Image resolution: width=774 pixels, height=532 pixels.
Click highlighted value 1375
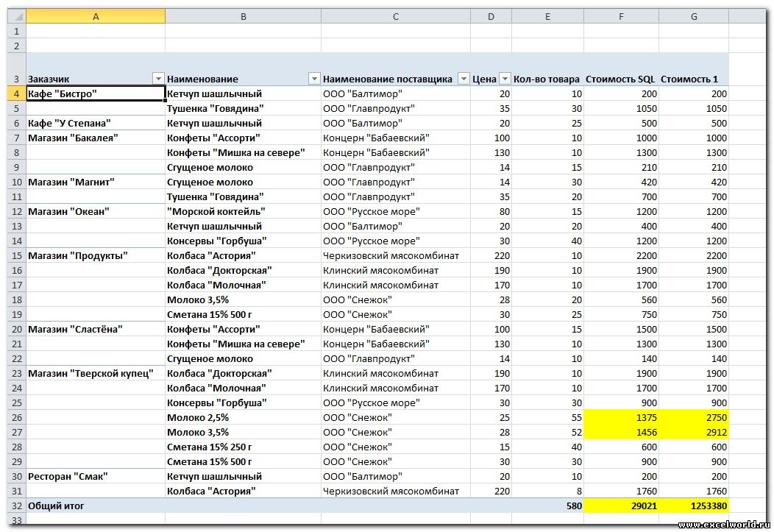click(621, 417)
